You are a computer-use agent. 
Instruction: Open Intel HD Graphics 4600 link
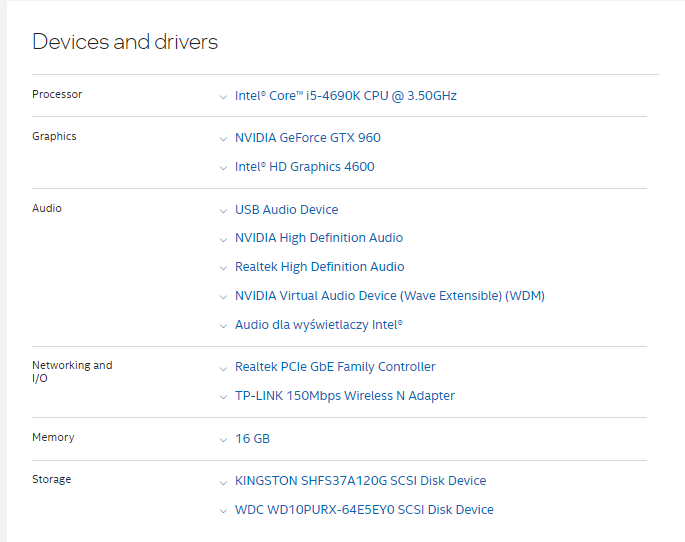304,166
